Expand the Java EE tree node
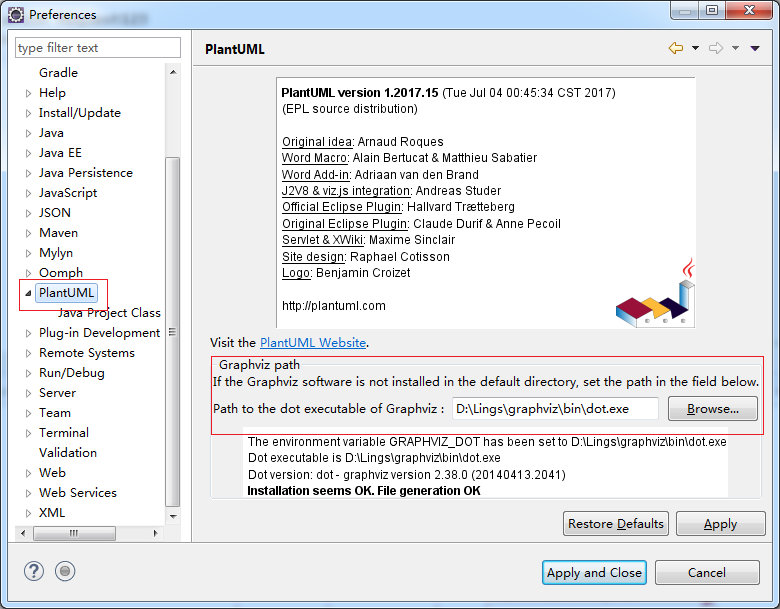780x609 pixels. coord(28,153)
